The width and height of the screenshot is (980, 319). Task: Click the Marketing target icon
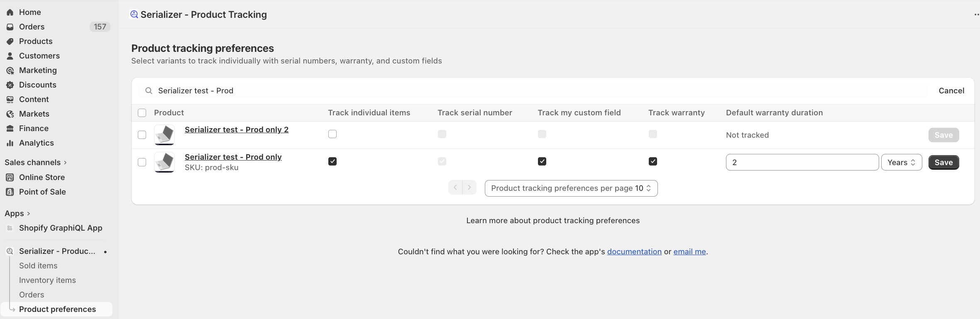10,71
